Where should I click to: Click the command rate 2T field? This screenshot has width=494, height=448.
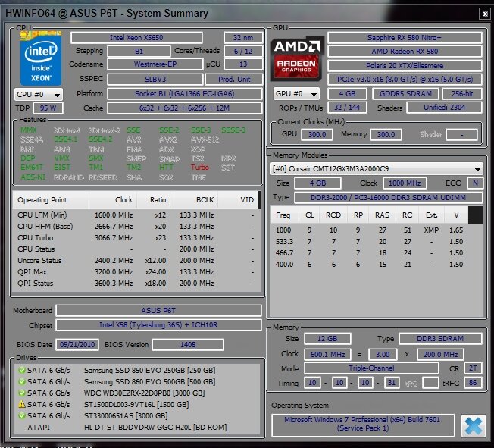[x=473, y=368]
